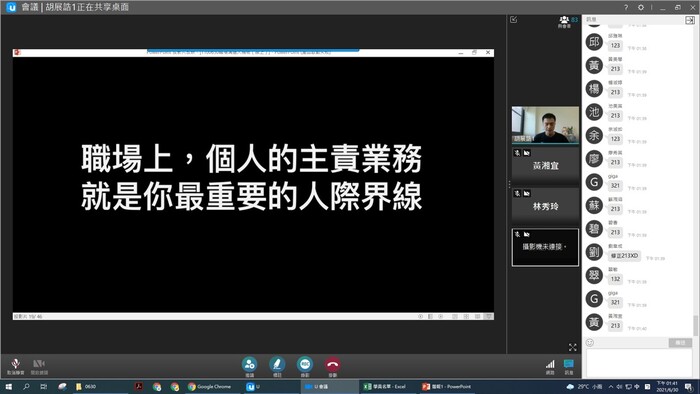Click the 碧 avatar in chat

594,229
